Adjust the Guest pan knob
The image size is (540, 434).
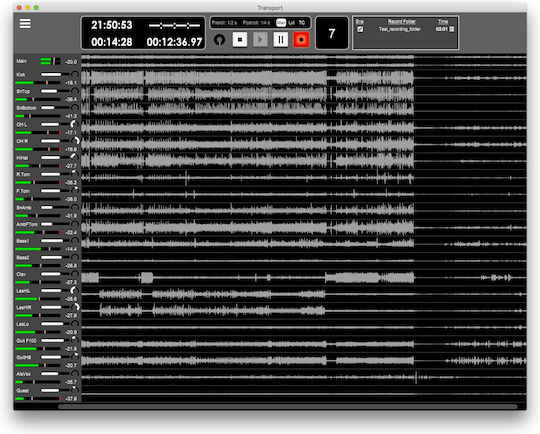[74, 390]
